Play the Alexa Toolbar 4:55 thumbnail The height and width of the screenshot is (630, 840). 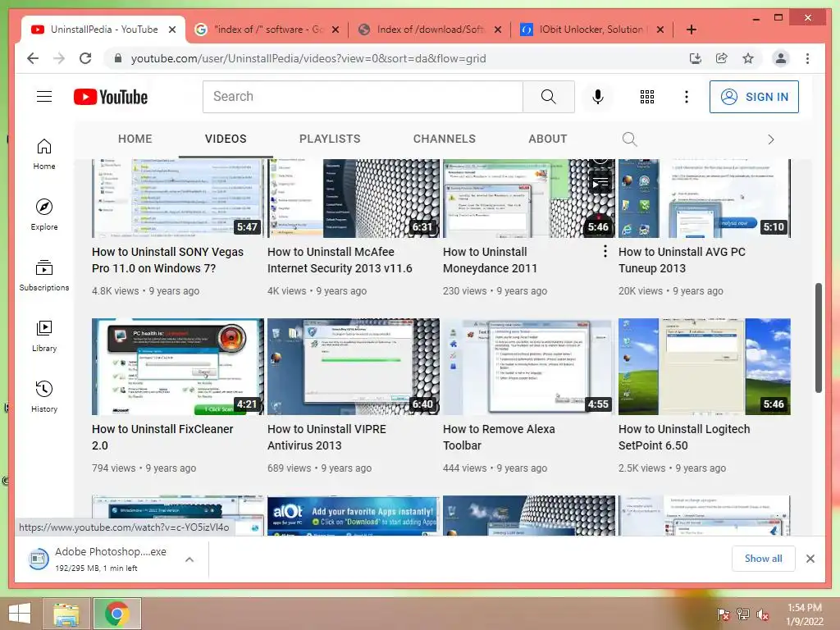coord(529,367)
